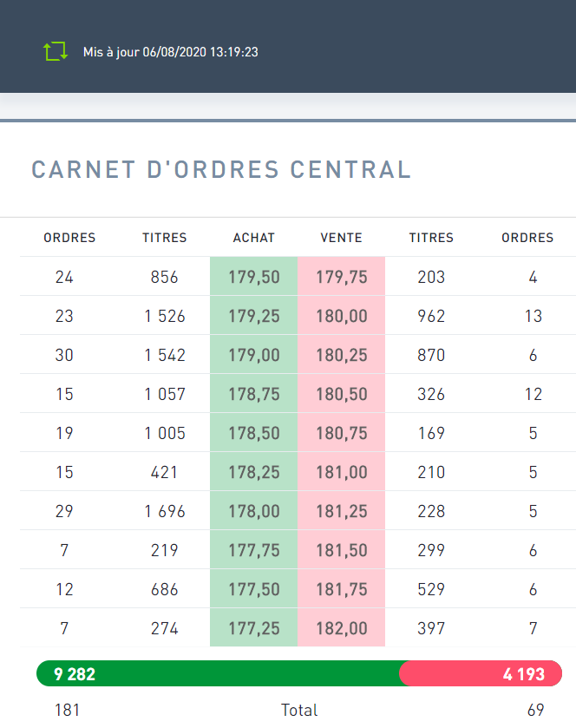Click the ask price 181,00 cell
This screenshot has width=576, height=728.
click(341, 473)
